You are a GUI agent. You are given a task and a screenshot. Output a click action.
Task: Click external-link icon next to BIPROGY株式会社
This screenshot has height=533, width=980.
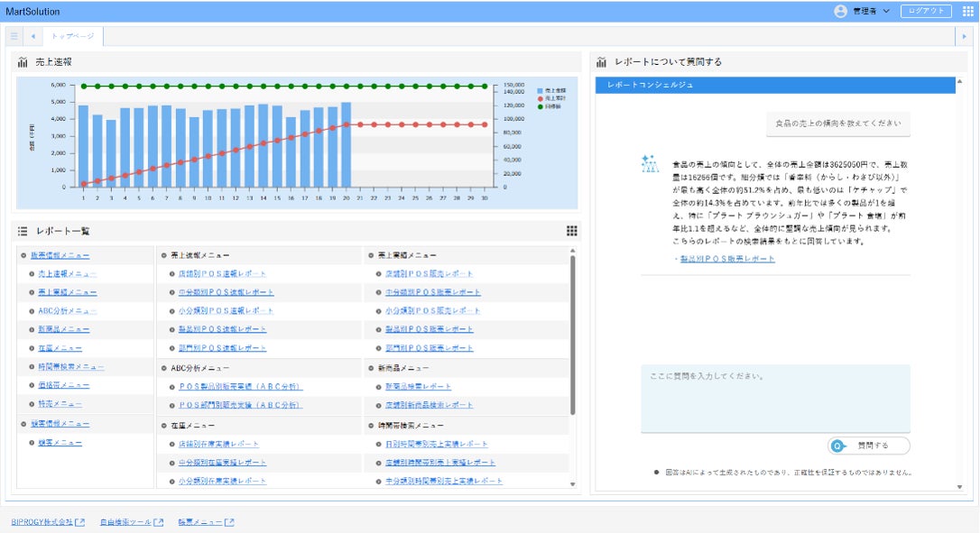pyautogui.click(x=80, y=522)
